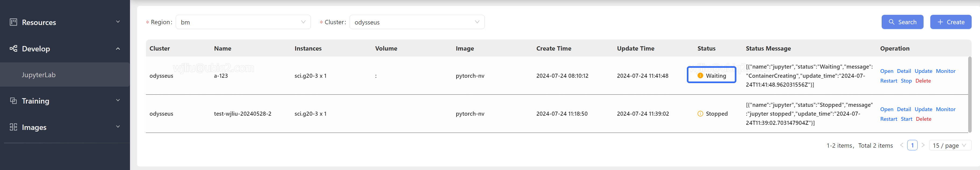Select JupyterLab in the sidebar

(x=65, y=75)
